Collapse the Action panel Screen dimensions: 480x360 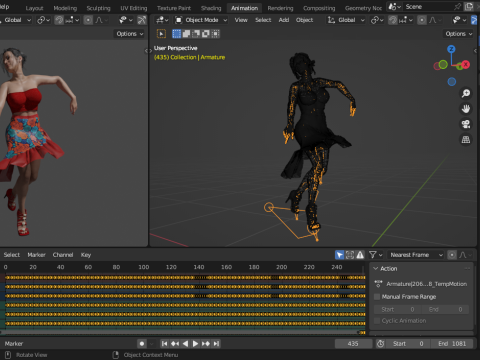(376, 269)
